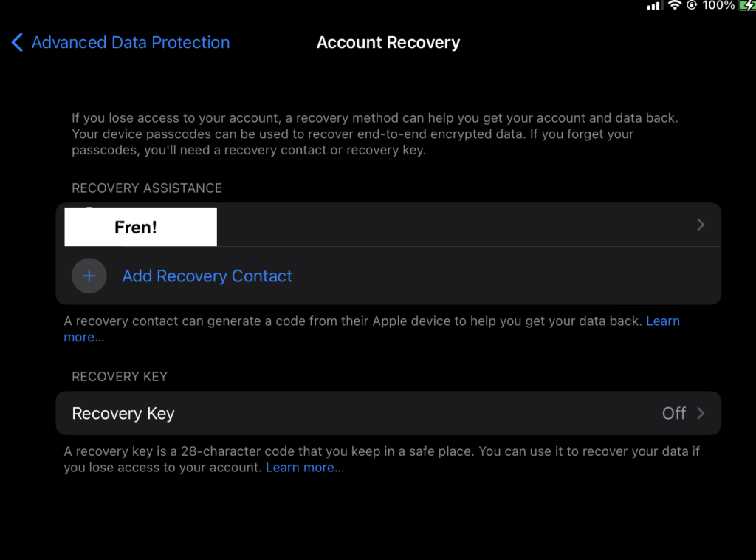Tap the Account Recovery title
Viewport: 756px width, 560px height.
pyautogui.click(x=388, y=42)
